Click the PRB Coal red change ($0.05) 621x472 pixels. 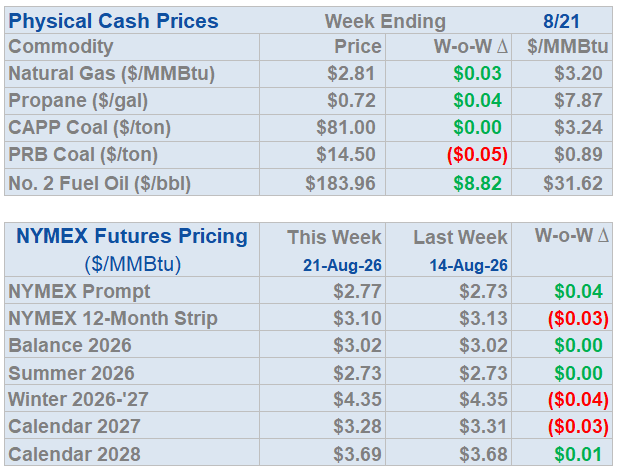pyautogui.click(x=477, y=154)
